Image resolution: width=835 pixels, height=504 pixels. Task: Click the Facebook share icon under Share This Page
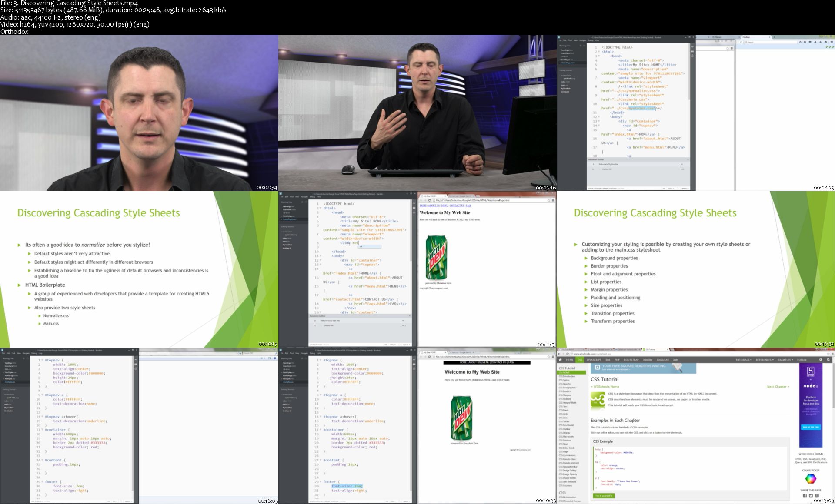click(x=805, y=496)
